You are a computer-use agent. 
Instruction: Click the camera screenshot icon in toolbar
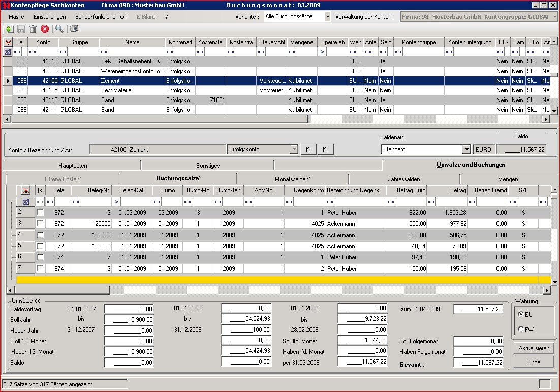(x=74, y=29)
